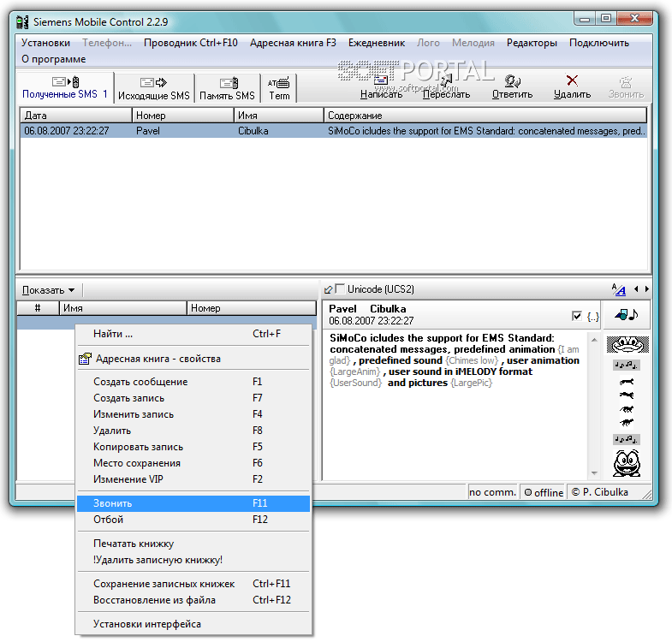Choose Копировать запись F5
The height and width of the screenshot is (642, 672).
(193, 447)
